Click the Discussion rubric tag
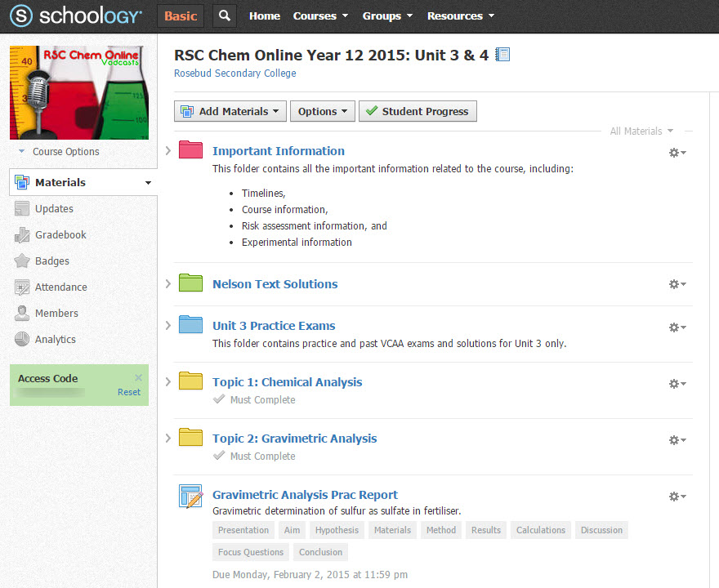The height and width of the screenshot is (588, 719). (601, 530)
